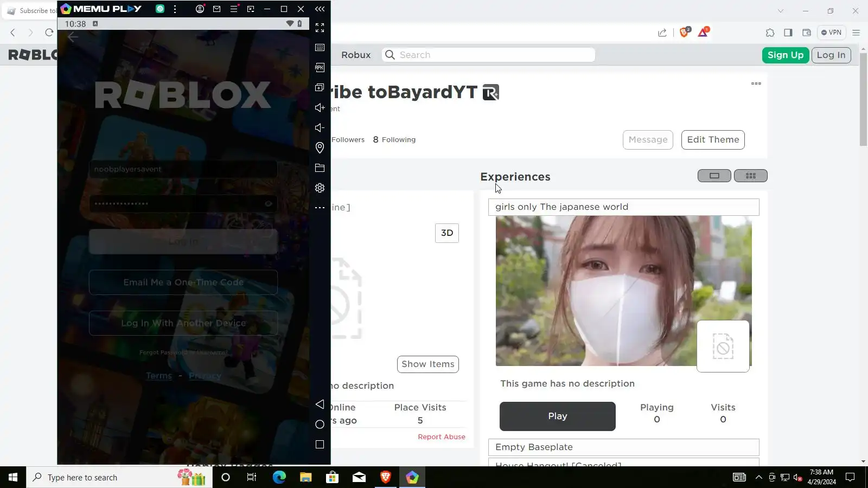Click Show Items button
Image resolution: width=868 pixels, height=488 pixels.
[428, 364]
